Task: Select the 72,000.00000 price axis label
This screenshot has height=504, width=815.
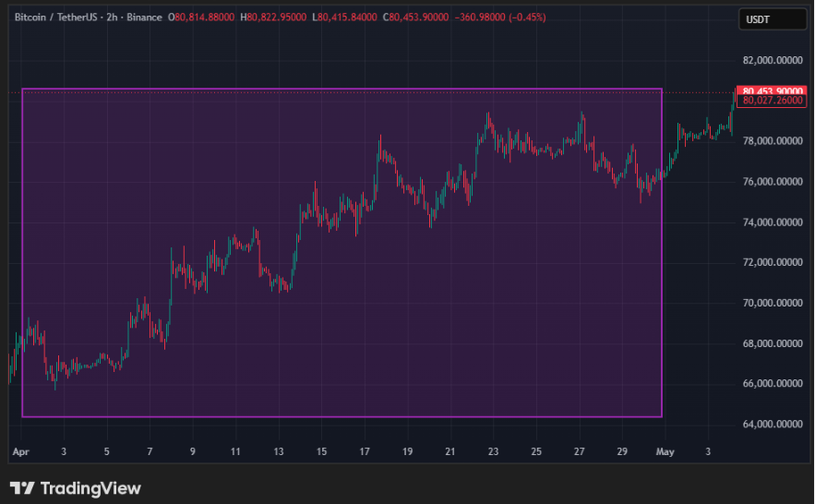Action: tap(773, 262)
